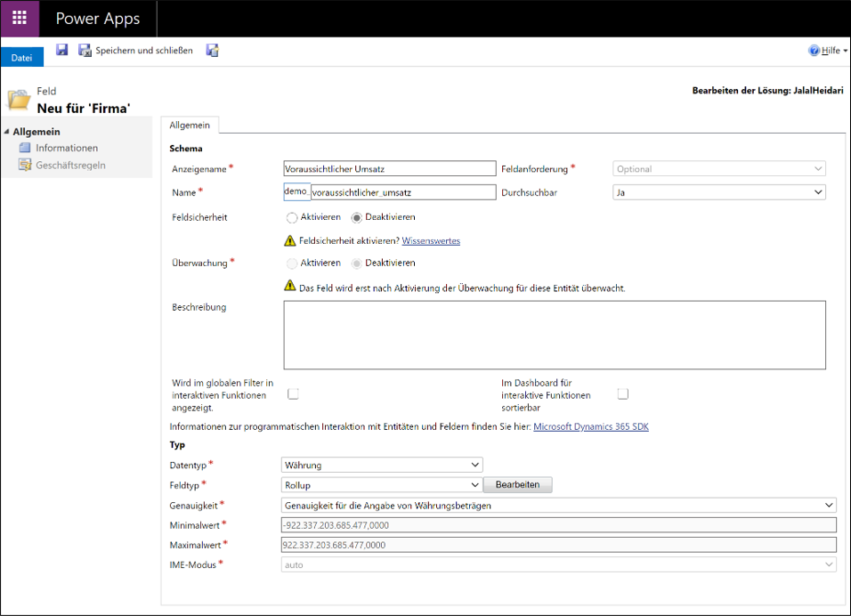851x616 pixels.
Task: Click the Geschäftsregeln sidebar icon
Action: 25,165
